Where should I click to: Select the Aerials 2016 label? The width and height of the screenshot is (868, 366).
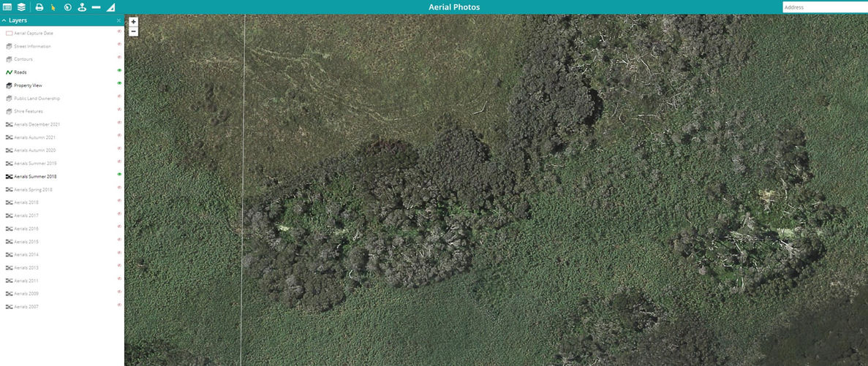(26, 229)
